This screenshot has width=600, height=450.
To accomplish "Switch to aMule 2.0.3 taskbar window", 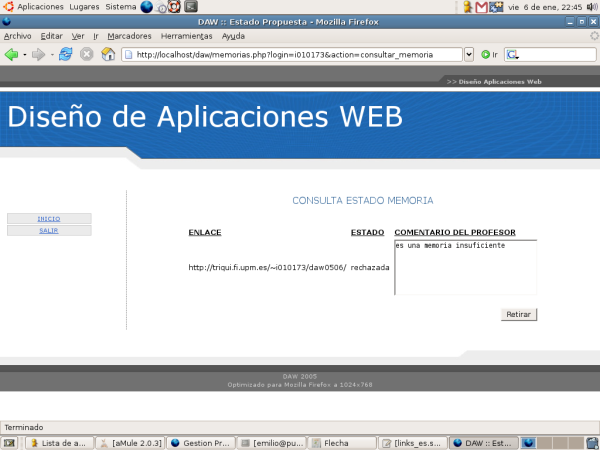I will (130, 443).
